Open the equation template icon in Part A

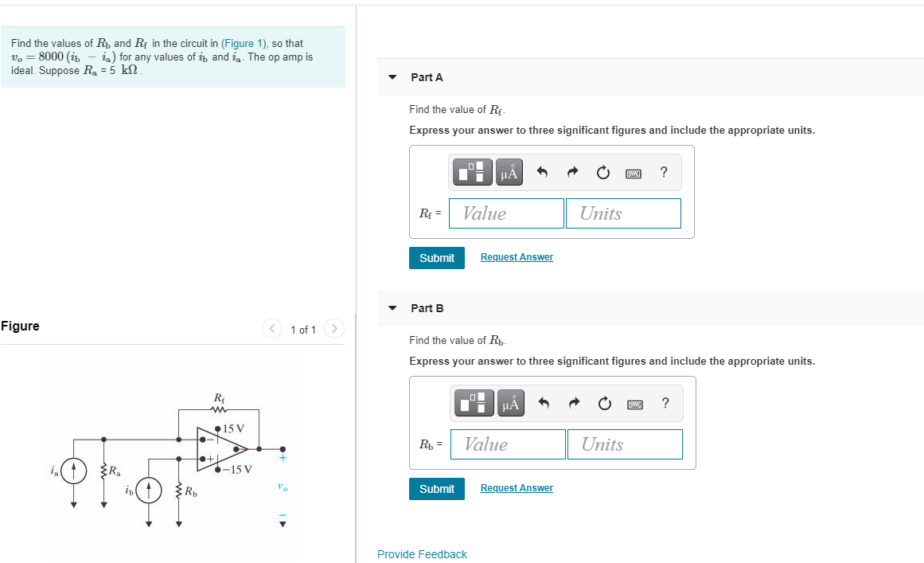point(473,172)
